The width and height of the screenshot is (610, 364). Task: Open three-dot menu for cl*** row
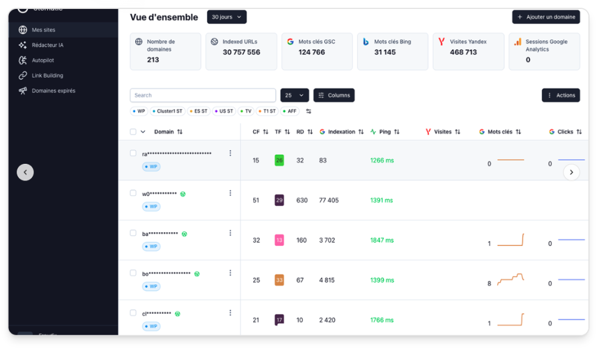pyautogui.click(x=231, y=313)
